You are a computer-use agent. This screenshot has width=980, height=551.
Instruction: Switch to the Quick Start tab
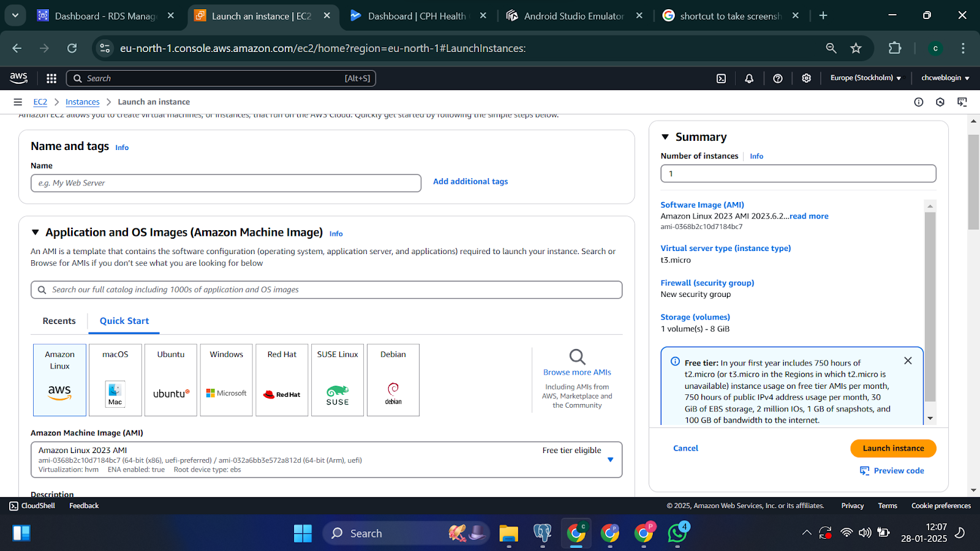[x=124, y=321]
